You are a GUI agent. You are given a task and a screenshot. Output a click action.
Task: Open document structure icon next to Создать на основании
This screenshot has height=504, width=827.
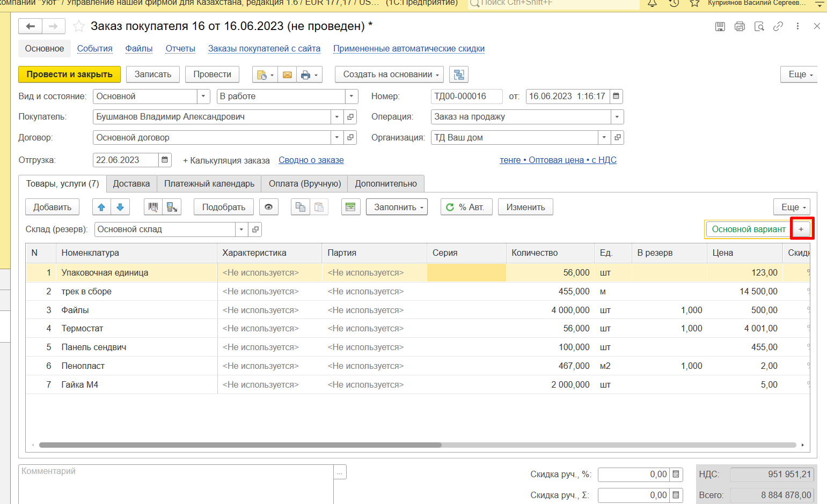[459, 75]
